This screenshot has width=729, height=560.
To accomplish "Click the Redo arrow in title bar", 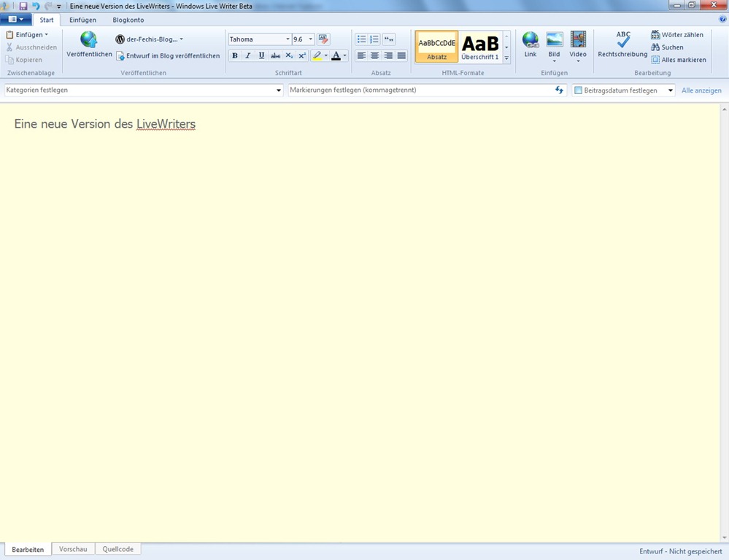I will pyautogui.click(x=48, y=6).
